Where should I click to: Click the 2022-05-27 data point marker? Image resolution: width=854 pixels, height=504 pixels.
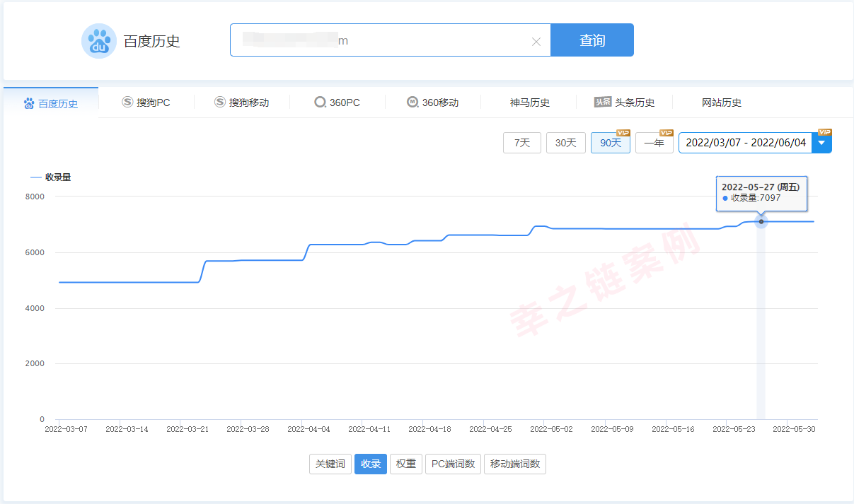coord(761,222)
